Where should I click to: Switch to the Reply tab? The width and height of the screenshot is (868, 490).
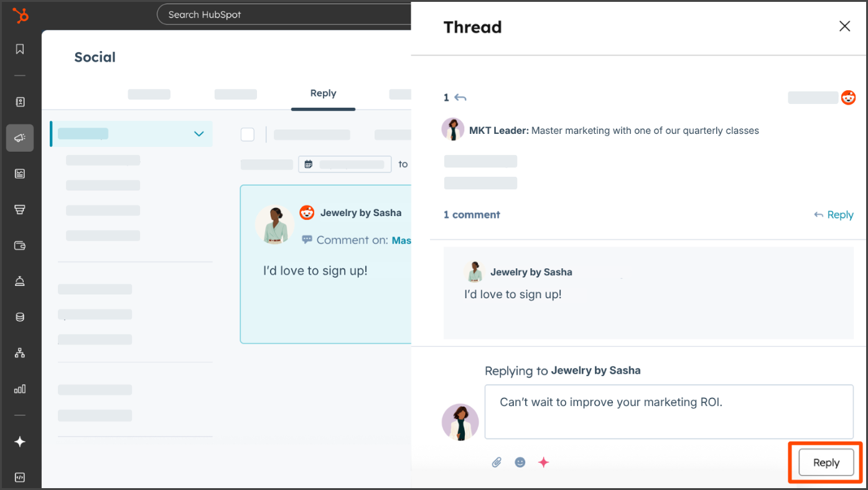[x=323, y=94]
